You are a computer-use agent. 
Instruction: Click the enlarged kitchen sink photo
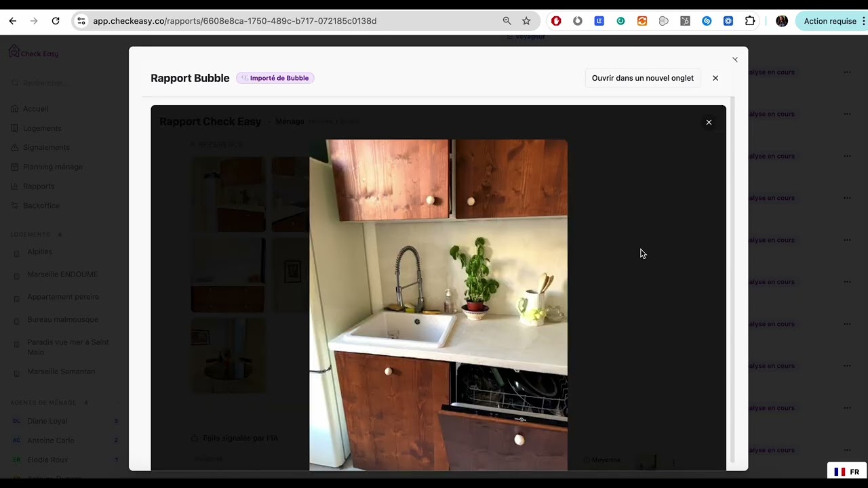click(439, 305)
